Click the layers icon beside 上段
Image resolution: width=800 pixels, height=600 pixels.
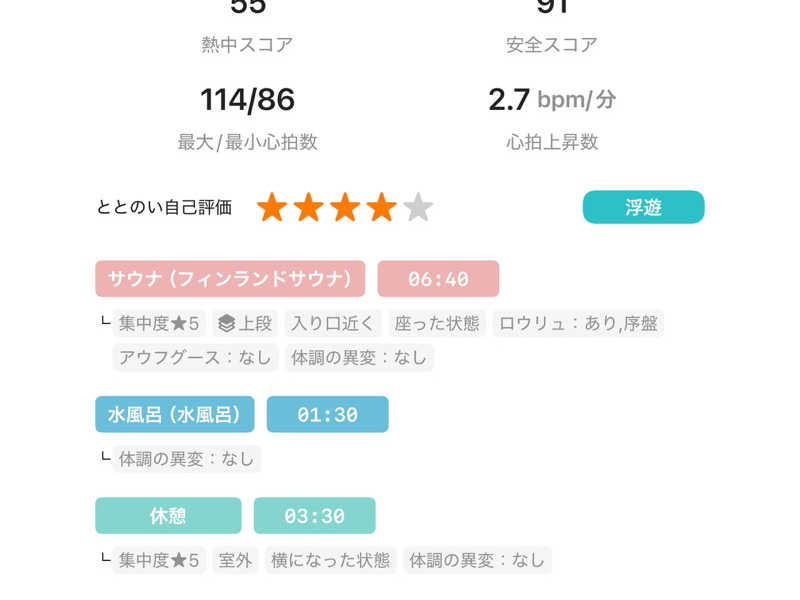click(226, 323)
